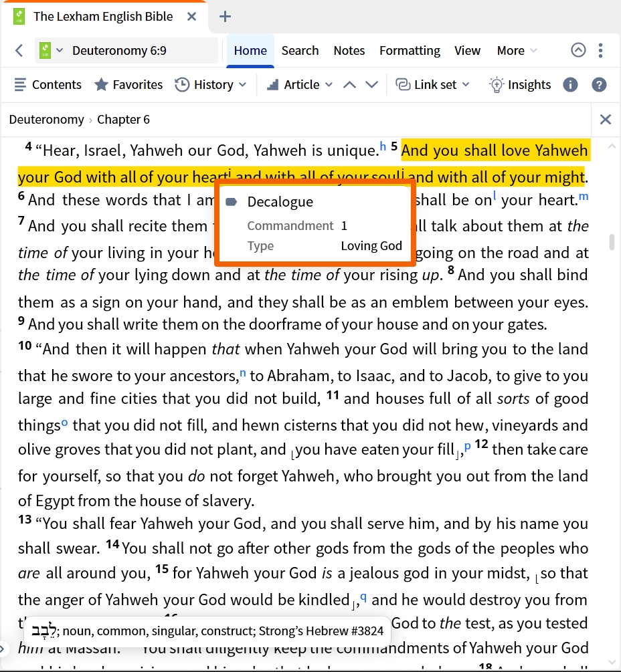Open the Notes tab
Image resolution: width=621 pixels, height=672 pixels.
(349, 51)
